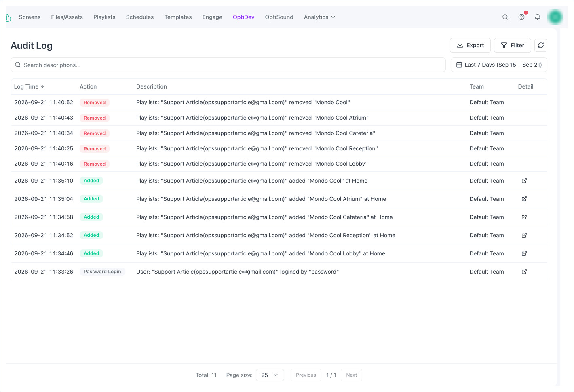Click the Team column header
Screen dimensions: 574x392
pyautogui.click(x=477, y=86)
